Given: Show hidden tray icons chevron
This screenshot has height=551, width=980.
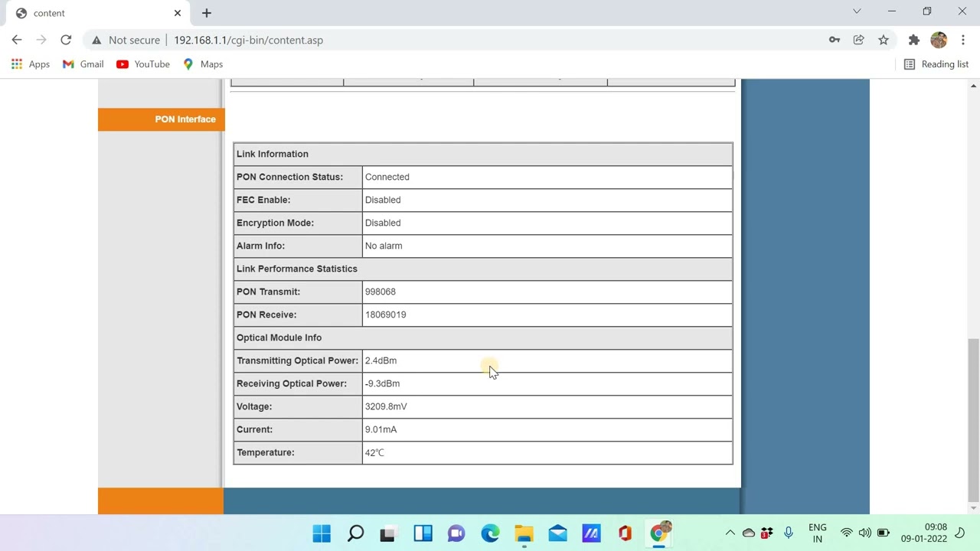Looking at the screenshot, I should pyautogui.click(x=730, y=533).
